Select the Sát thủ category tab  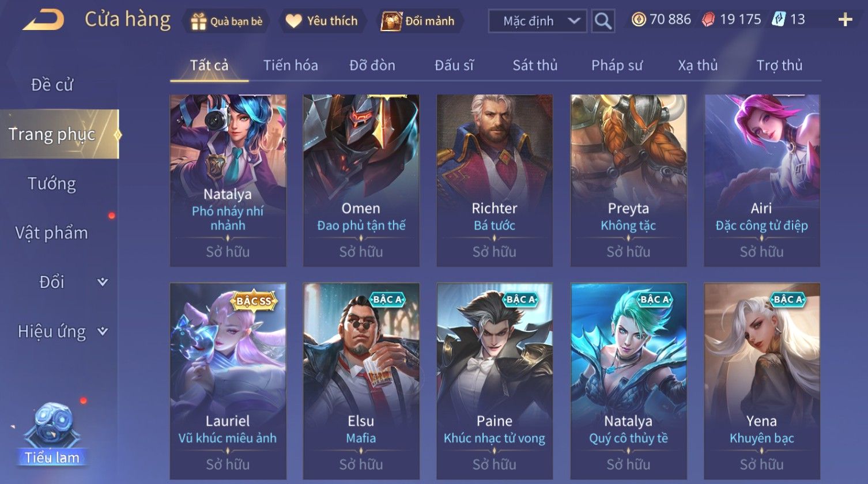[535, 65]
